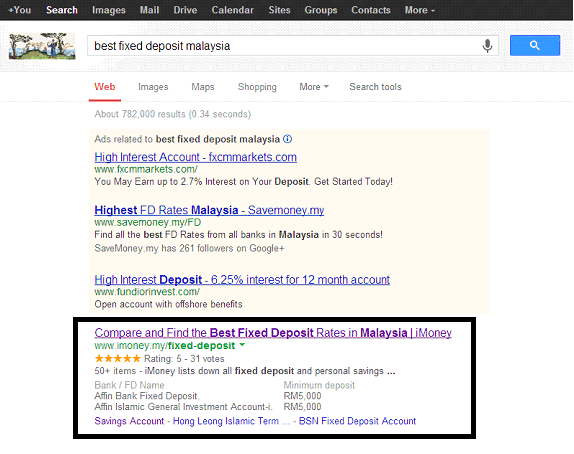
Task: Open the Google doodle logo
Action: pos(42,46)
